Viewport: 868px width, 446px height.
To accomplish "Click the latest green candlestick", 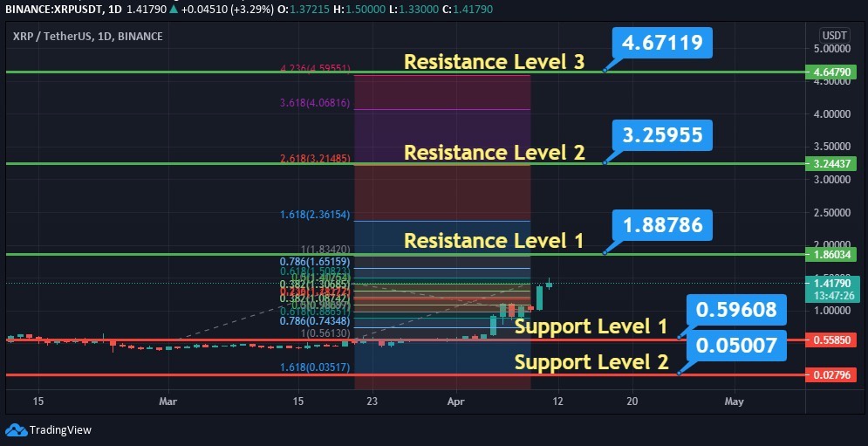I will [549, 285].
